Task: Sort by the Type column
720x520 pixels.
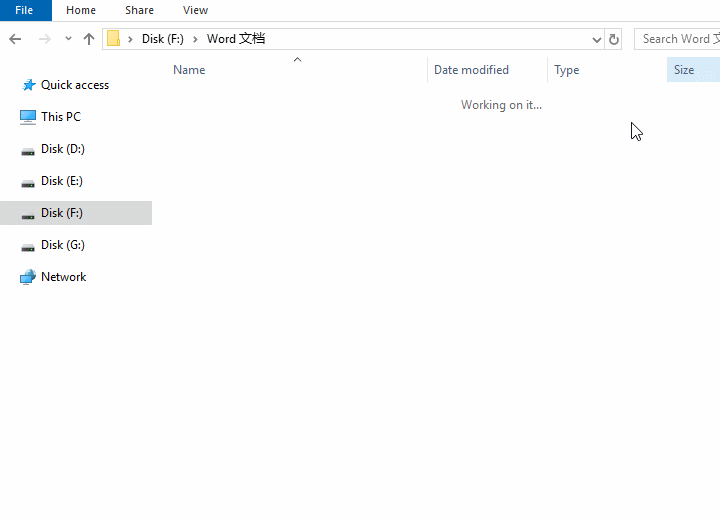Action: point(567,70)
